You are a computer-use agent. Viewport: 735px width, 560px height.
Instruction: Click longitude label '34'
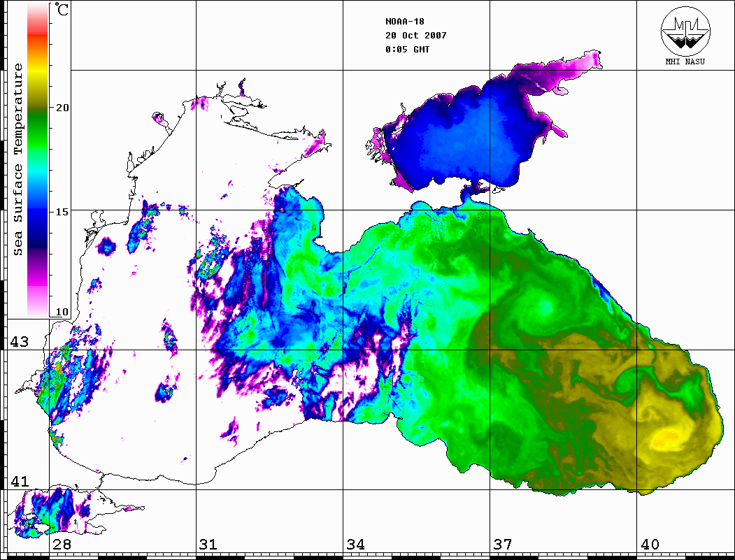coord(355,544)
